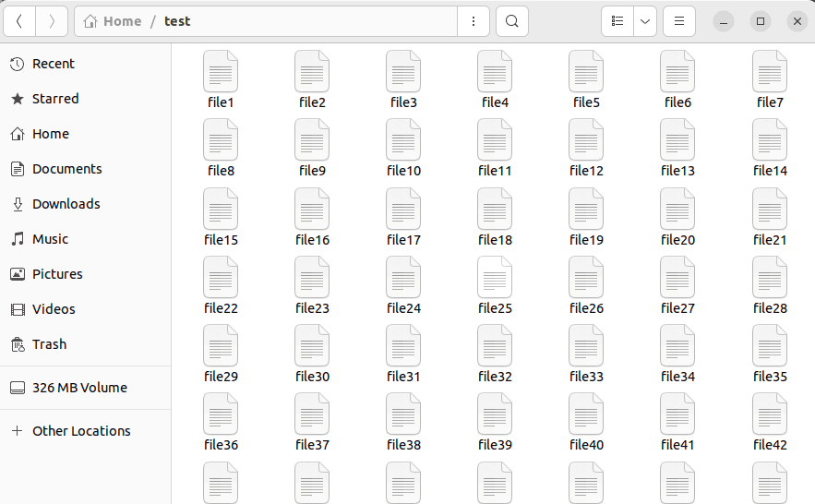
Task: Click the file34 label
Action: [x=678, y=377]
